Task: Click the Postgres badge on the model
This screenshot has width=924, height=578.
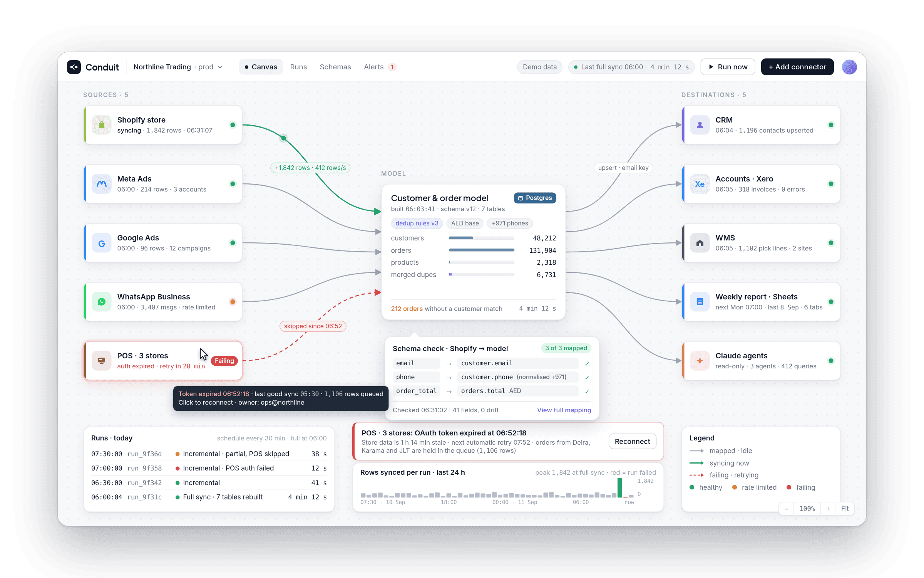Action: [x=535, y=198]
